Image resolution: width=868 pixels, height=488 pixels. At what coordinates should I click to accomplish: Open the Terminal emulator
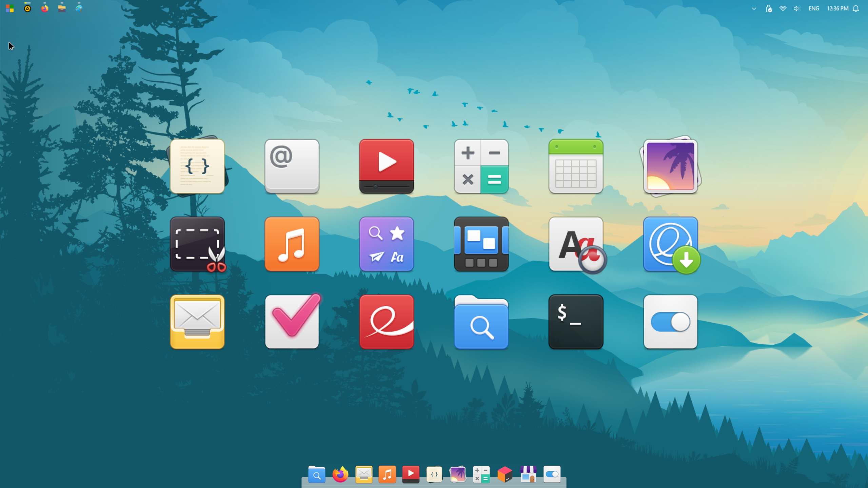[x=576, y=322]
